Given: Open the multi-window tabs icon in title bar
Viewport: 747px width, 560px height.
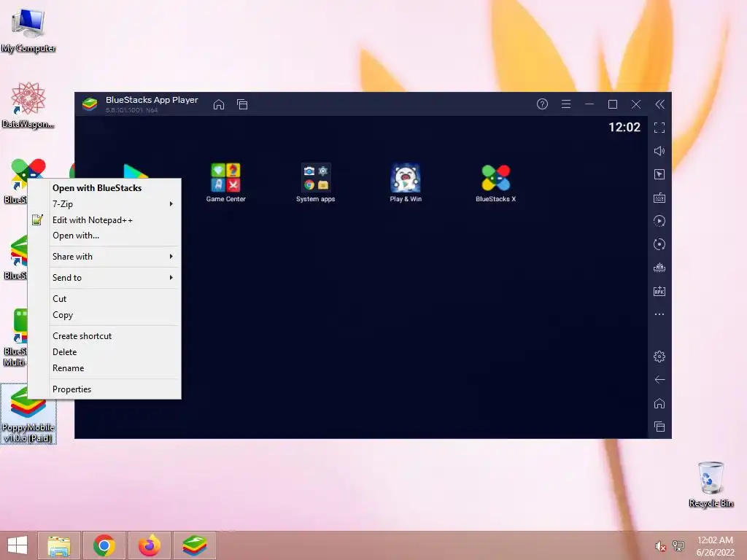Looking at the screenshot, I should coord(242,104).
